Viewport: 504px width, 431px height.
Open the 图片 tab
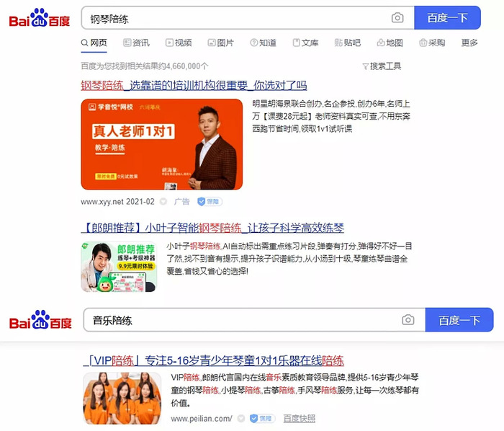coord(220,43)
